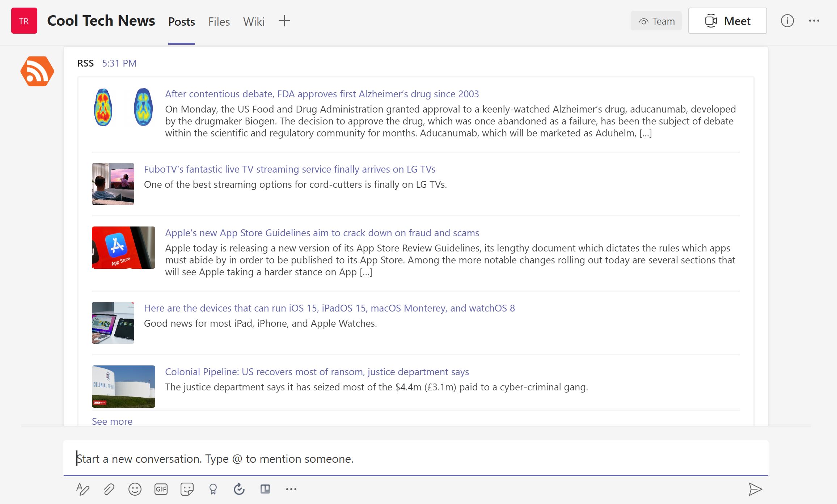The width and height of the screenshot is (837, 504).
Task: Insert a GIF into the message
Action: click(x=161, y=489)
